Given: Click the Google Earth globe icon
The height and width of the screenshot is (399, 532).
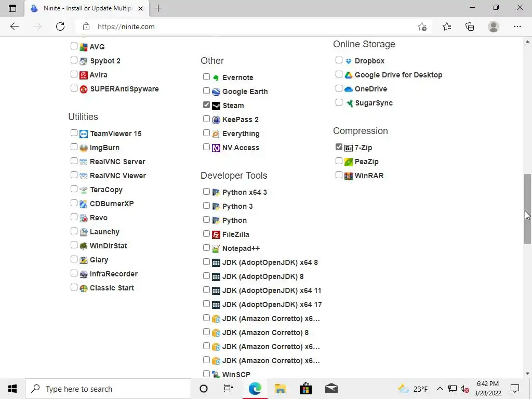Looking at the screenshot, I should (x=216, y=91).
